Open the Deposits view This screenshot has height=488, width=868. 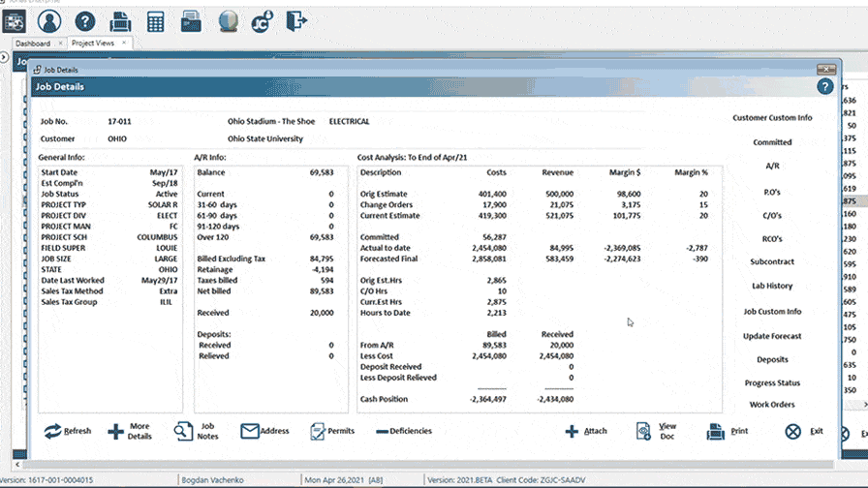click(772, 359)
